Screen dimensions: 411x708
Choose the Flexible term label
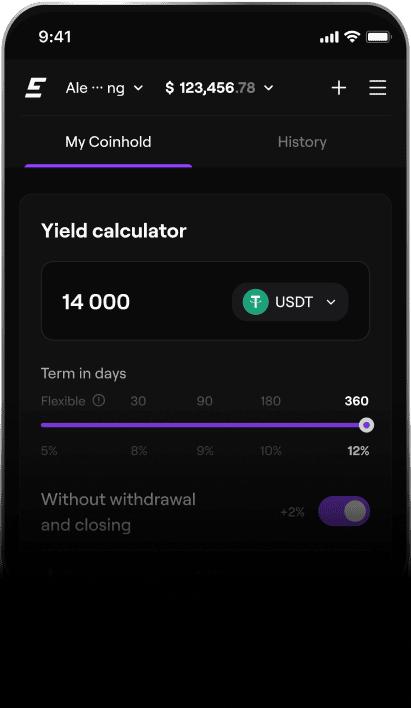(x=63, y=401)
